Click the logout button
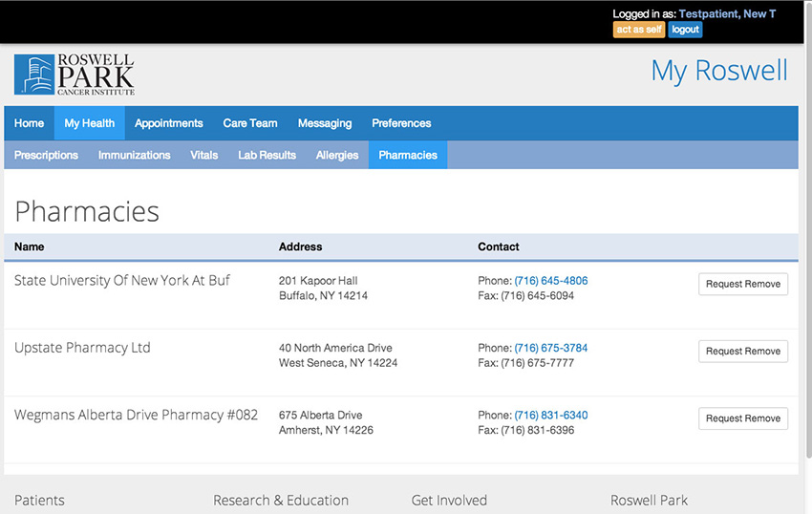This screenshot has width=812, height=514. (685, 30)
